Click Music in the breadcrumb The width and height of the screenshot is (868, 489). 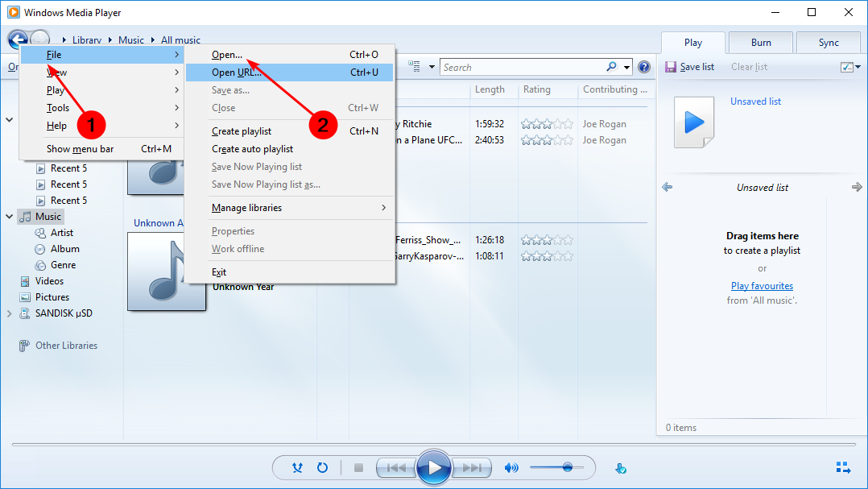[130, 39]
